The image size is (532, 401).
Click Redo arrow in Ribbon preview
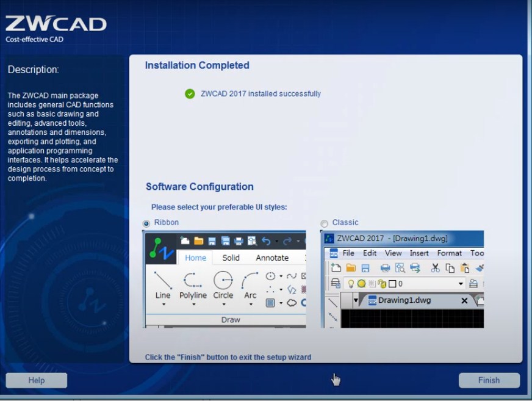click(287, 241)
